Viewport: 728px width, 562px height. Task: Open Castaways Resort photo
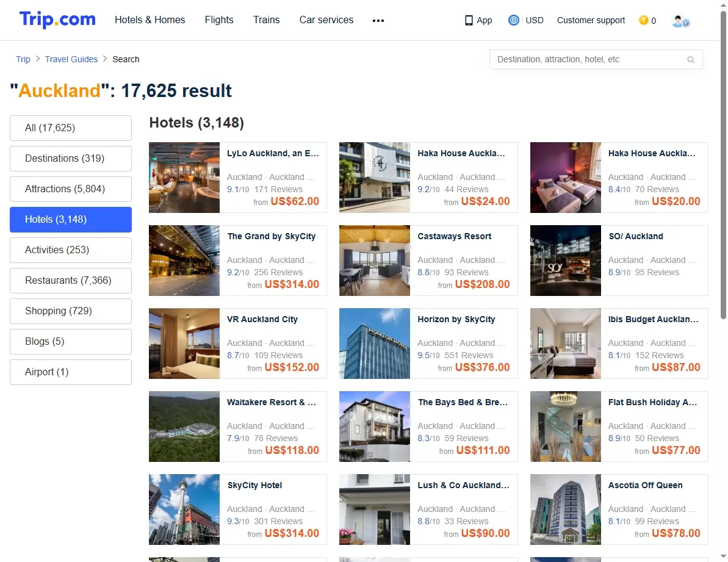(375, 261)
